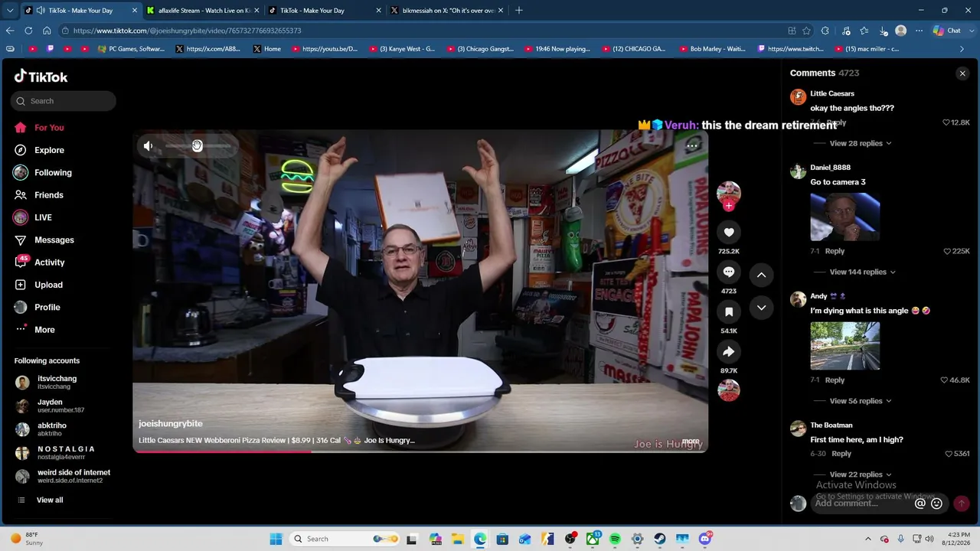
Task: Reply to The Boatman's comment
Action: [841, 454]
